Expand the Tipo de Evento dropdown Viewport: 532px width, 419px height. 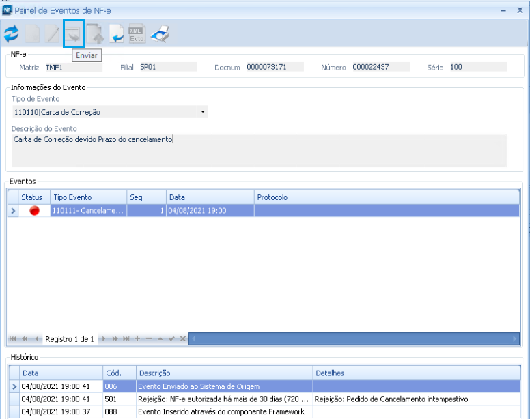(x=203, y=112)
